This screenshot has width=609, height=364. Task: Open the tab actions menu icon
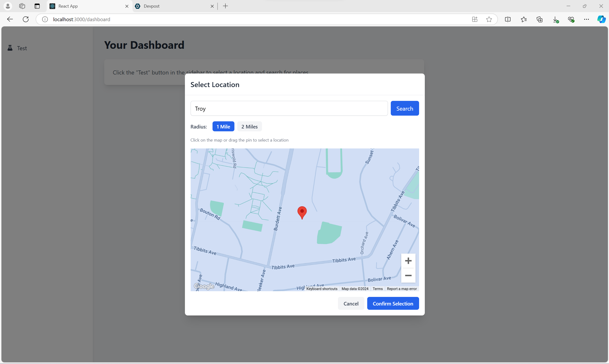coord(37,6)
